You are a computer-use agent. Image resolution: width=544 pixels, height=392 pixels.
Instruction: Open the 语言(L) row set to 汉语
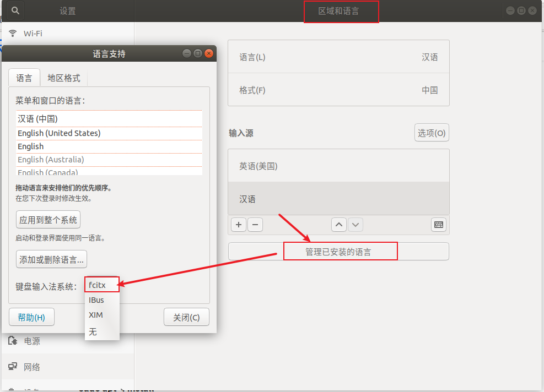click(x=338, y=57)
